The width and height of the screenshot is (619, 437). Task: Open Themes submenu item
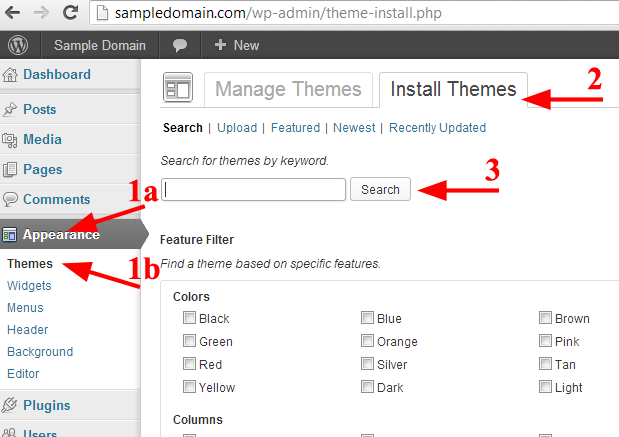coord(30,264)
